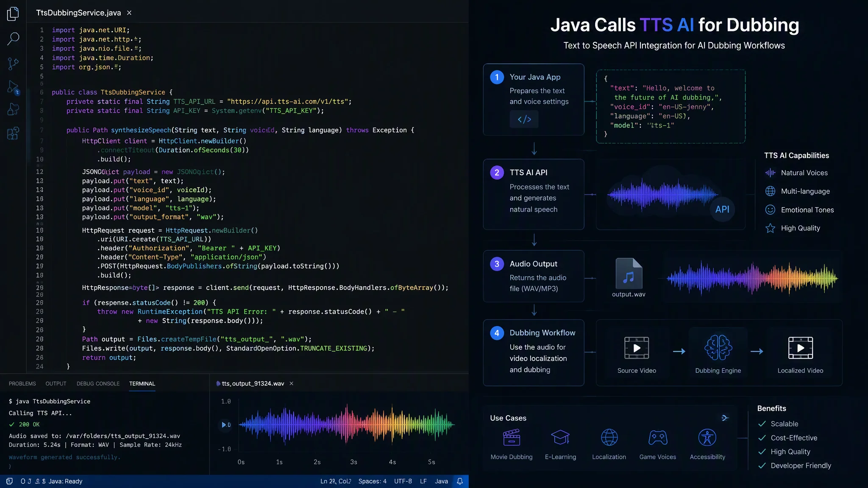Click the Movie Dubbing clapperboard icon
This screenshot has width=868, height=488.
[512, 438]
